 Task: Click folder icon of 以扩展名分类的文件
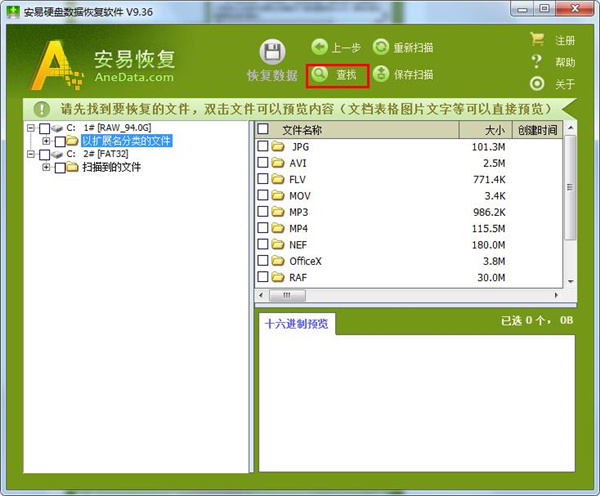(x=72, y=141)
